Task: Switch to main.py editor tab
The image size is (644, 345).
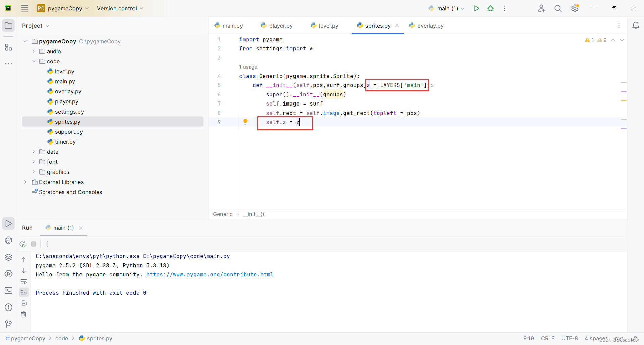Action: (229, 26)
